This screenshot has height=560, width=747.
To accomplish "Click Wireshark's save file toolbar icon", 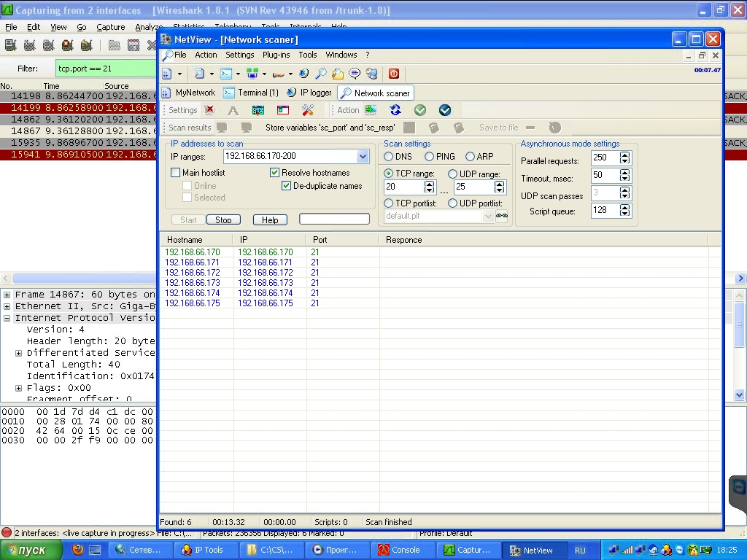I will coord(133,45).
